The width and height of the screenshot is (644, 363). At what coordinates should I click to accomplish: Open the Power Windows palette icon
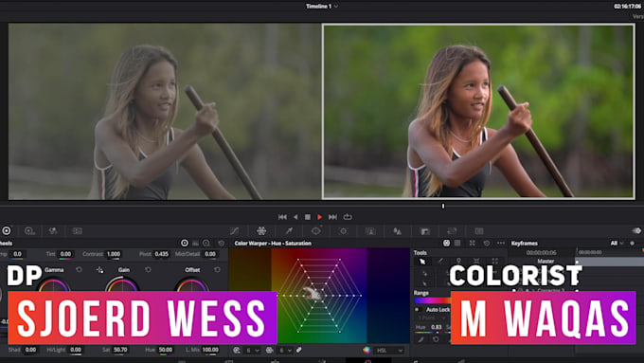(x=315, y=231)
